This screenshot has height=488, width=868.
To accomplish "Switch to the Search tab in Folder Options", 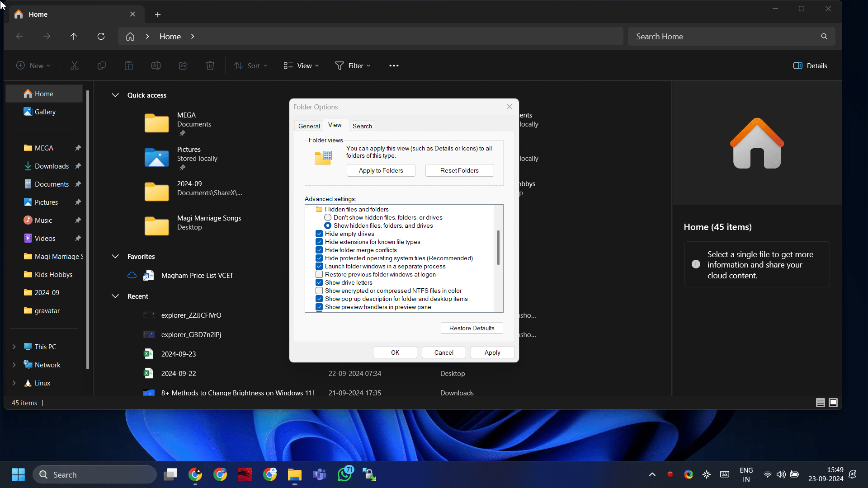I will pos(363,126).
